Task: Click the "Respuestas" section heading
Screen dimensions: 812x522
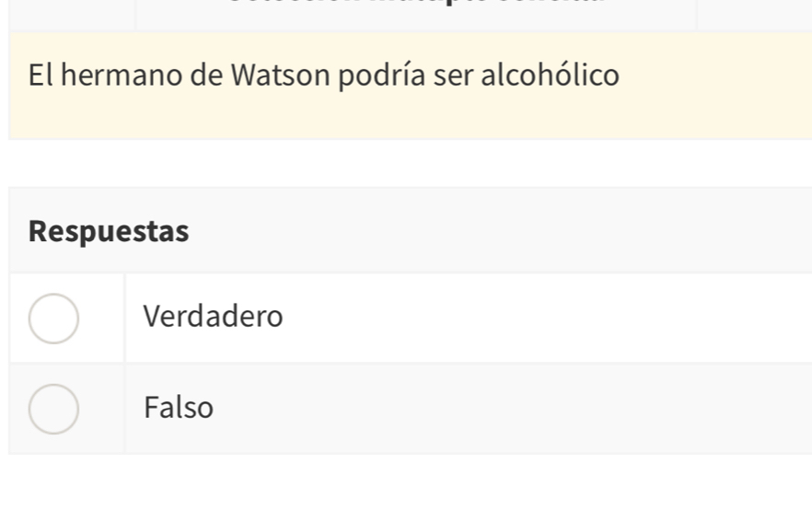Action: [109, 232]
